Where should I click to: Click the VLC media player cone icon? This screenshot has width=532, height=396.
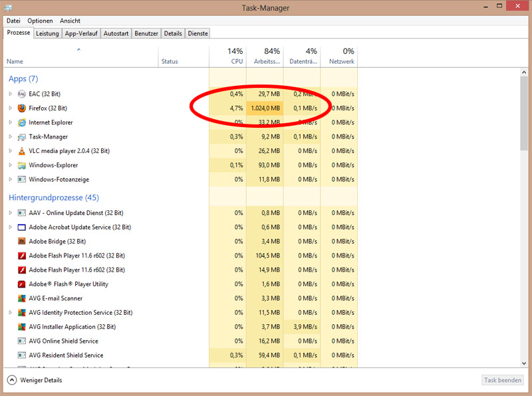click(x=22, y=151)
